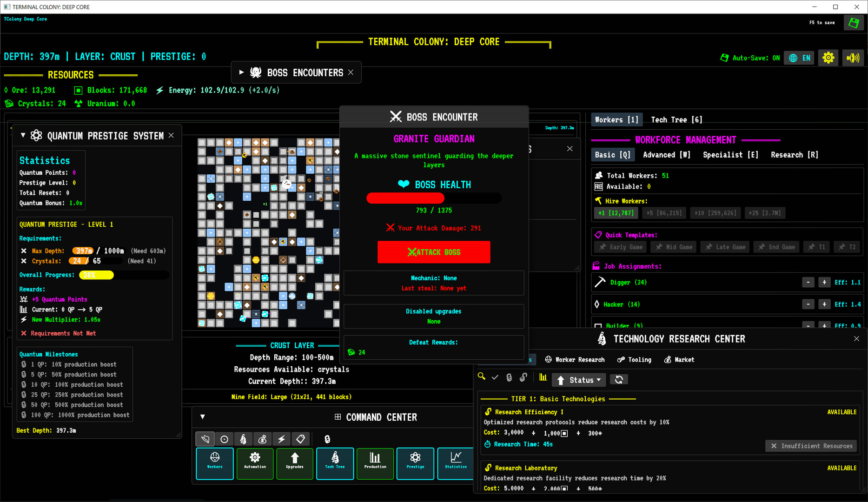Open the Advanced workers tab
This screenshot has width=868, height=502.
click(x=666, y=155)
